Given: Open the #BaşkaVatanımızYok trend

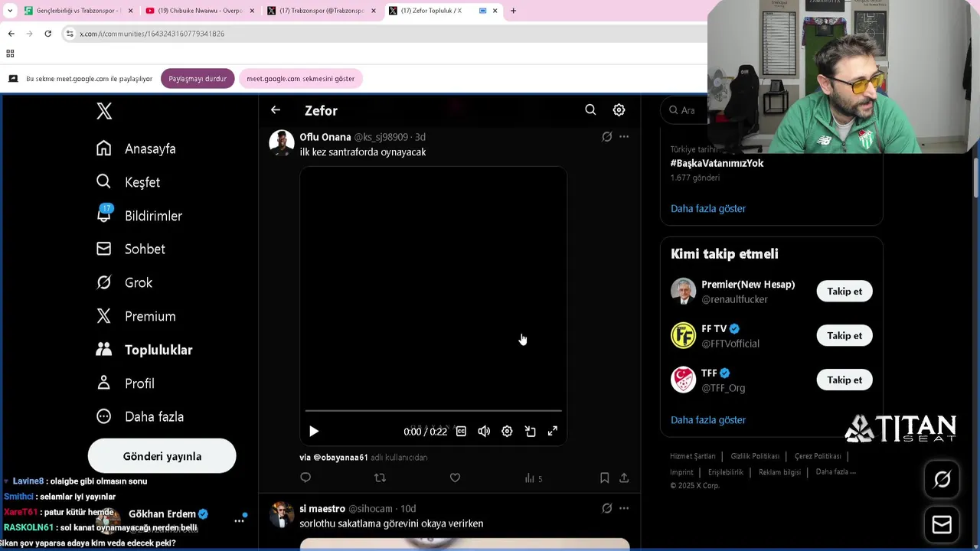Looking at the screenshot, I should click(717, 163).
